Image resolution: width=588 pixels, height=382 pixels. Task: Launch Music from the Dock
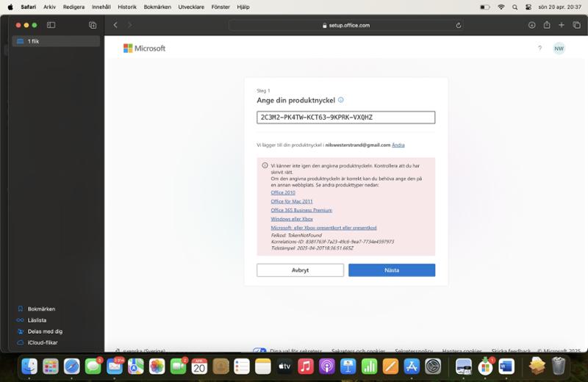[305, 367]
